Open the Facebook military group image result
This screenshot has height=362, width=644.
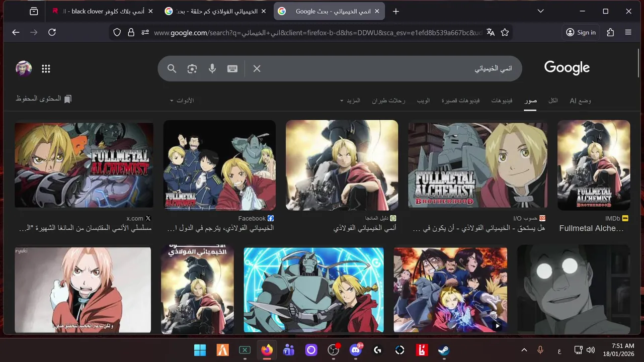219,165
